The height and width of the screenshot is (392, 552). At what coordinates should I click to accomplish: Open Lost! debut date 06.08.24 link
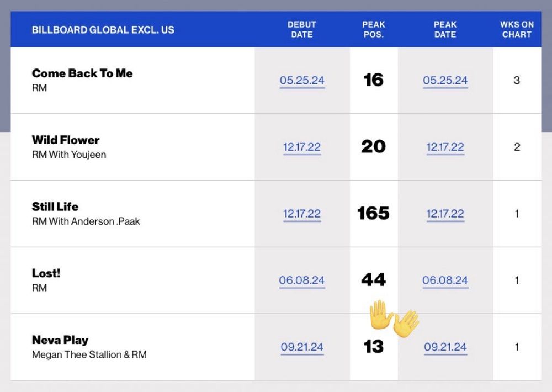tap(302, 280)
